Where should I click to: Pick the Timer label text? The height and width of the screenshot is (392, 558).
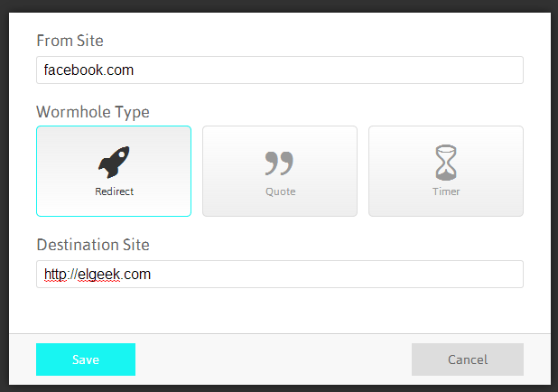(x=446, y=191)
